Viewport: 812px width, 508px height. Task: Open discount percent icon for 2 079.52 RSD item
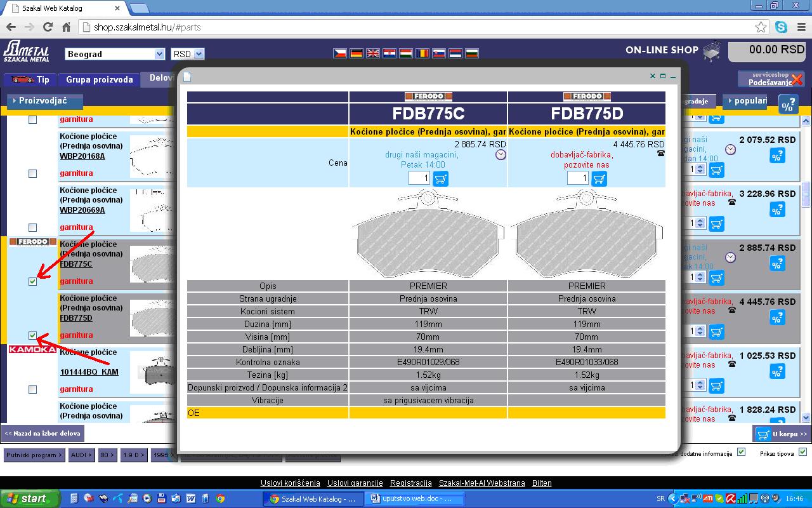(x=777, y=156)
